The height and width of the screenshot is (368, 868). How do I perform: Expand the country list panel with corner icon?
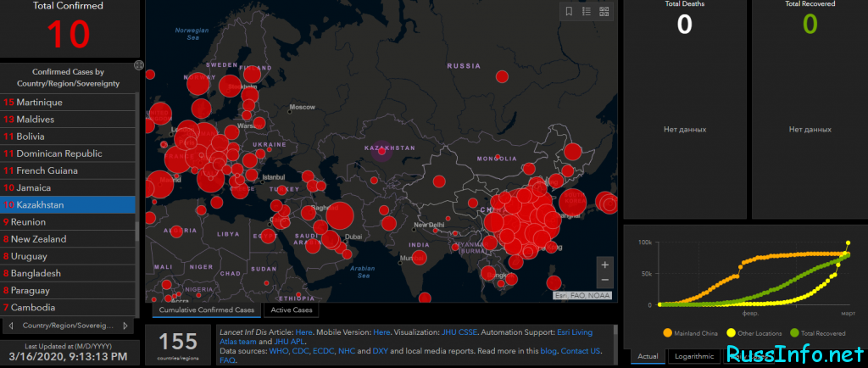tap(139, 65)
